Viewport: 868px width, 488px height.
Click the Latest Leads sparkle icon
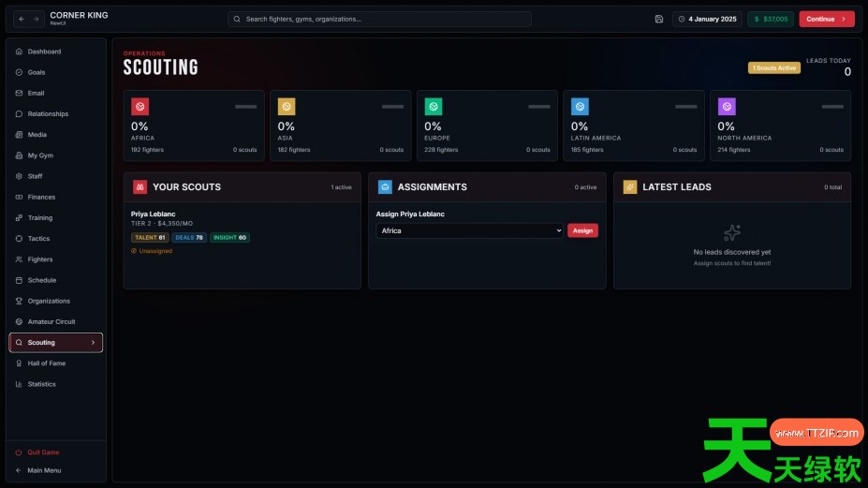[630, 187]
